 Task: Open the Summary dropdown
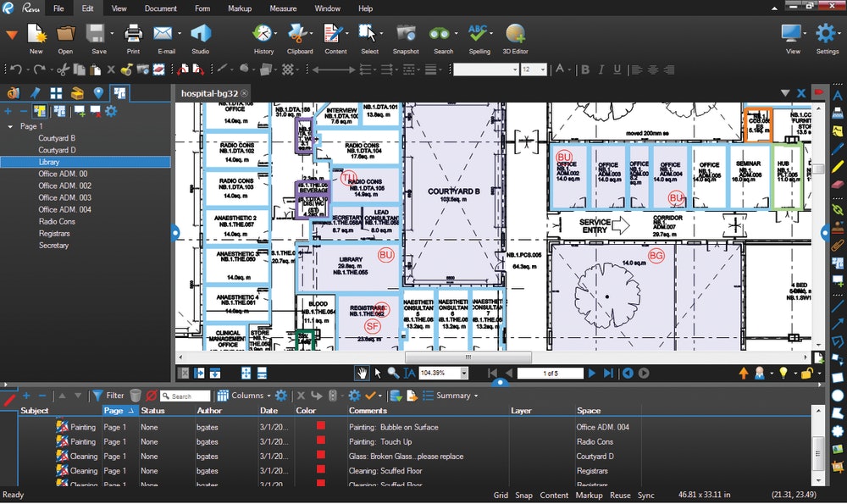click(x=451, y=396)
